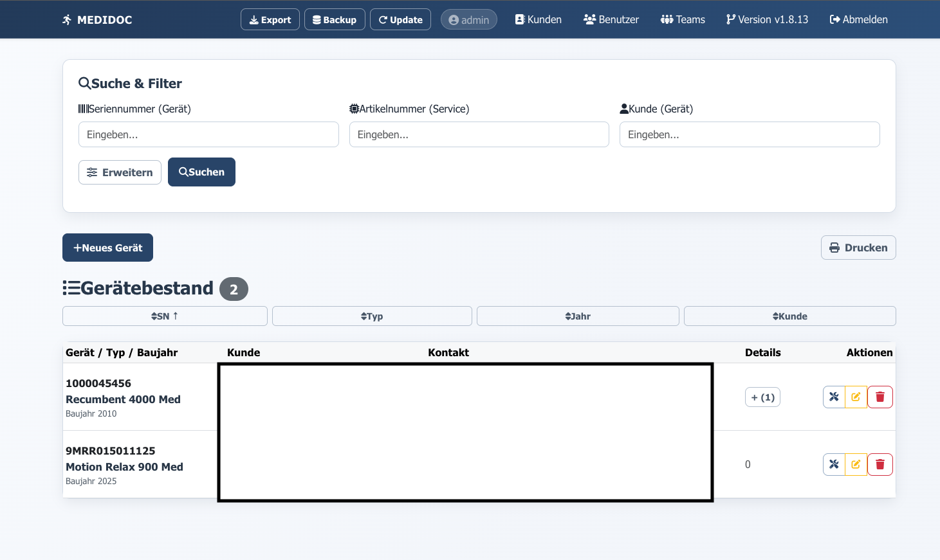Click the wrench service icon for device 1000045456
Image resolution: width=940 pixels, height=560 pixels.
tap(834, 397)
